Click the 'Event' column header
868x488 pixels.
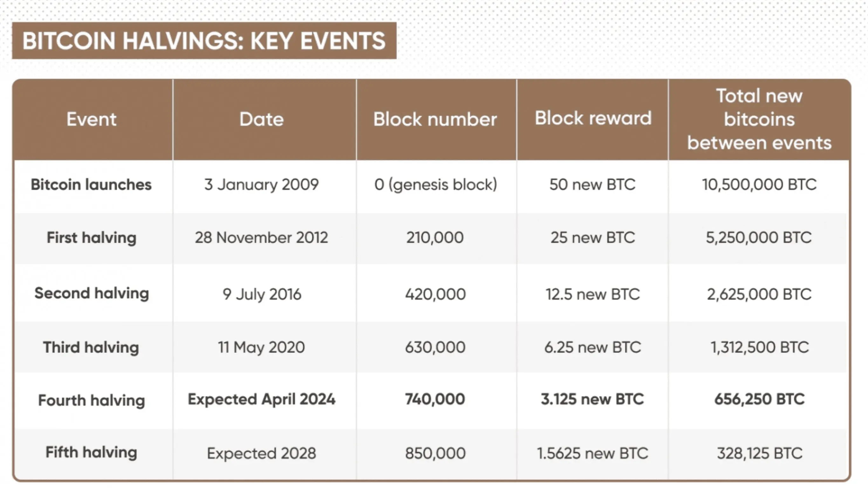click(91, 119)
